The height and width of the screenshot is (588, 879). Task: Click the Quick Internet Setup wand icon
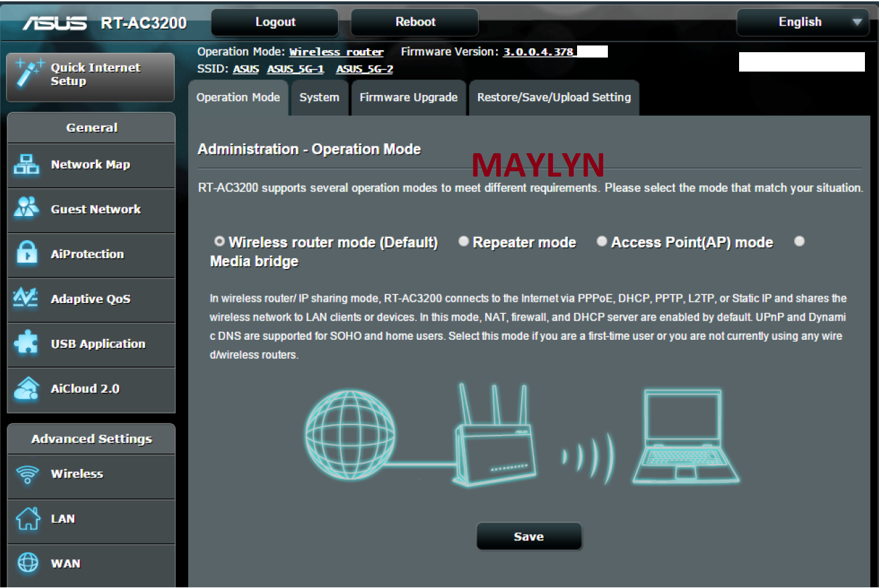[29, 73]
